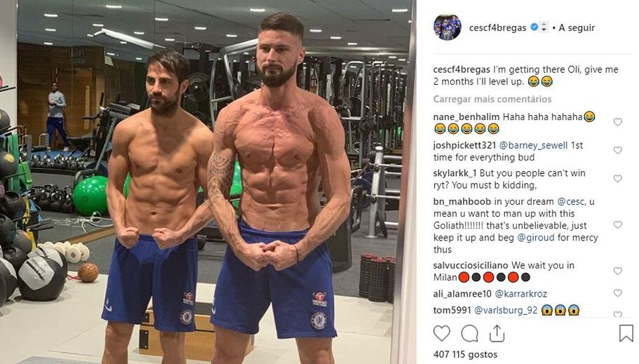Like skylarkk_1's comment
The image size is (639, 364).
[x=618, y=179]
